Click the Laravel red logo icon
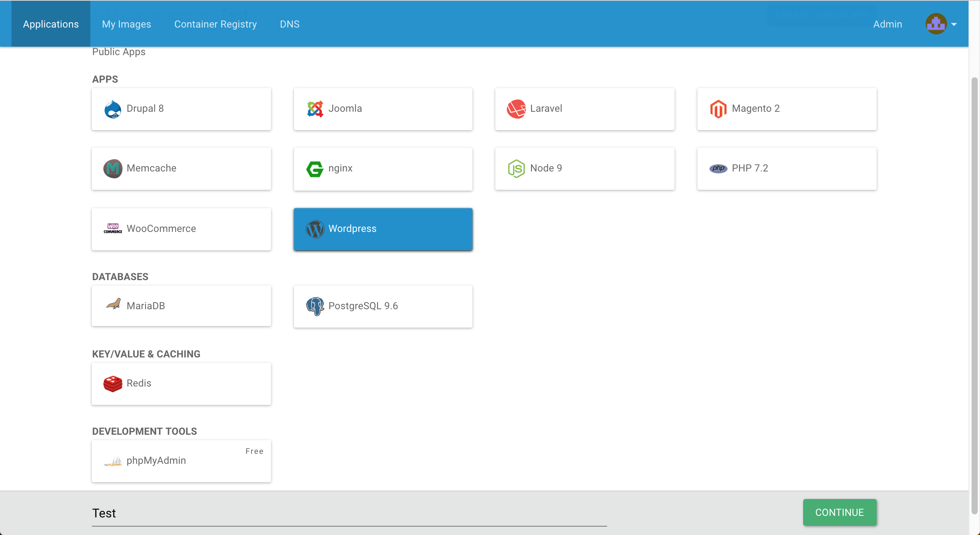Screen dimensions: 980x535 pyautogui.click(x=516, y=109)
